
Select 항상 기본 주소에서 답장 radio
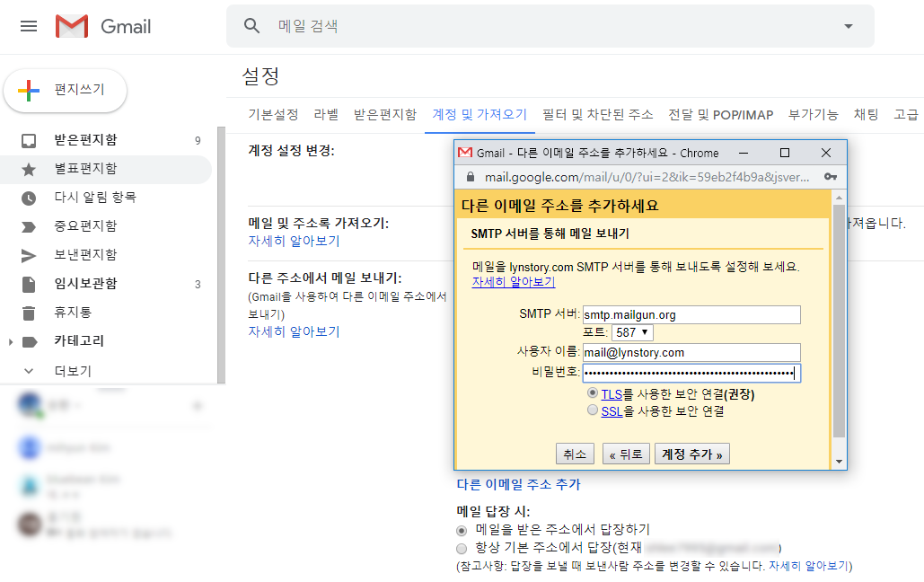[462, 549]
